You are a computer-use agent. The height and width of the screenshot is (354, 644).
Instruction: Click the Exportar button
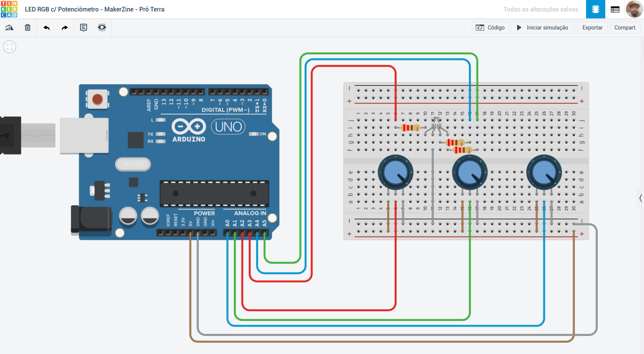coord(592,28)
